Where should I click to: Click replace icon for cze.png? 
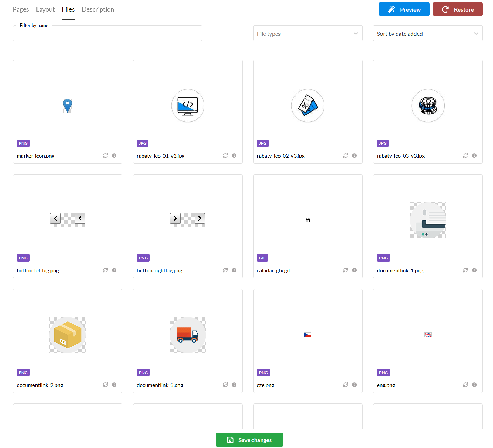tap(346, 385)
